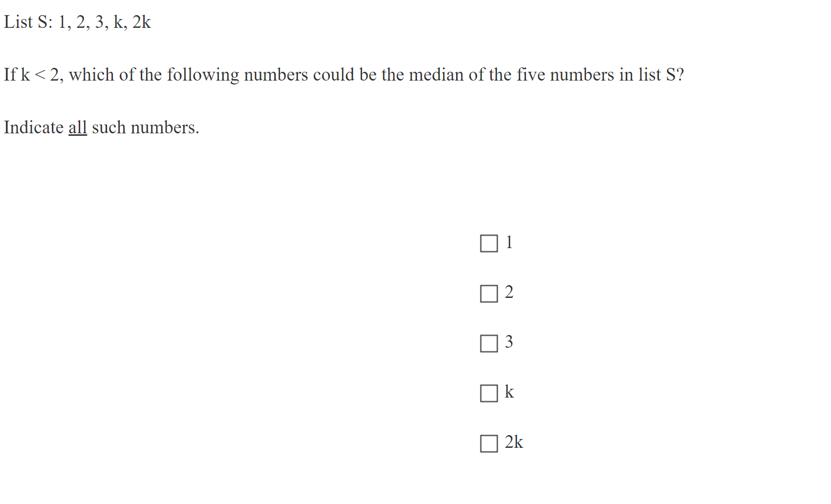831x504 pixels.
Task: Check the box for answer 1
Action: tap(489, 243)
